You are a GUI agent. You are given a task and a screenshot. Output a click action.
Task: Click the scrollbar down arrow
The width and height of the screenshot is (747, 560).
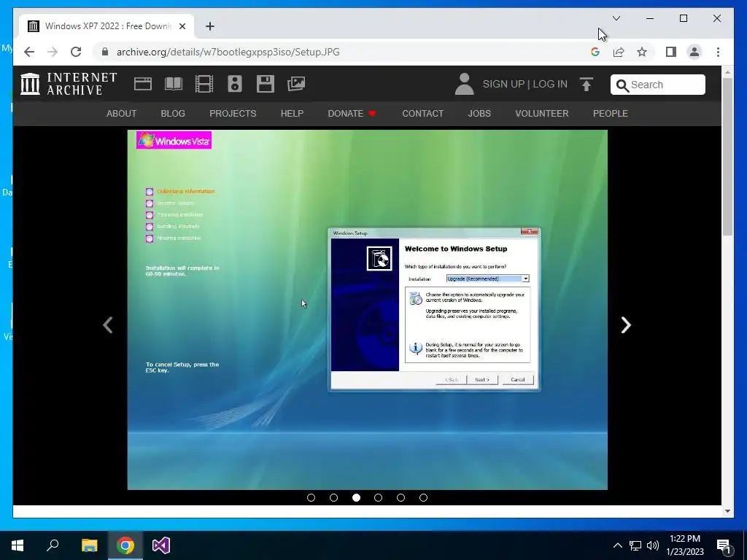click(727, 511)
